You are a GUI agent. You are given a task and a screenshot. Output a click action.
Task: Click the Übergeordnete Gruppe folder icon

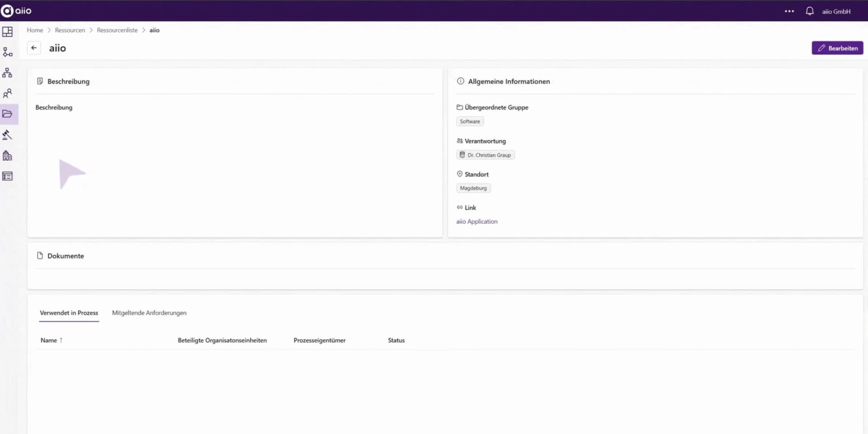tap(460, 107)
